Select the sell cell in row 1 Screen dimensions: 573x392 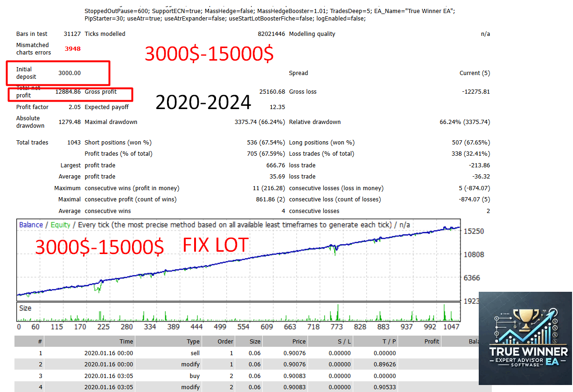[x=195, y=353]
